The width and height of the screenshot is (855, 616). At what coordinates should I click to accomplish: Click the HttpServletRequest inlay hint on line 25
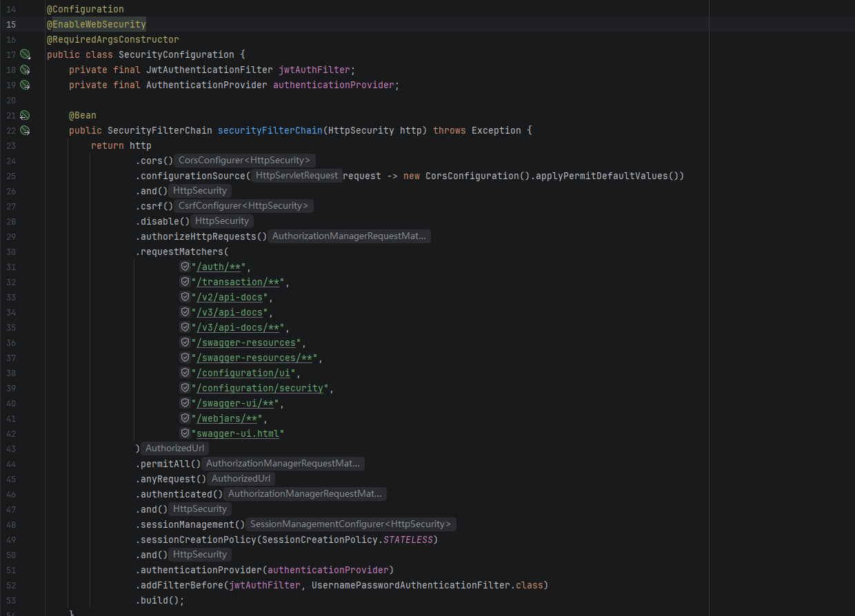(x=296, y=176)
